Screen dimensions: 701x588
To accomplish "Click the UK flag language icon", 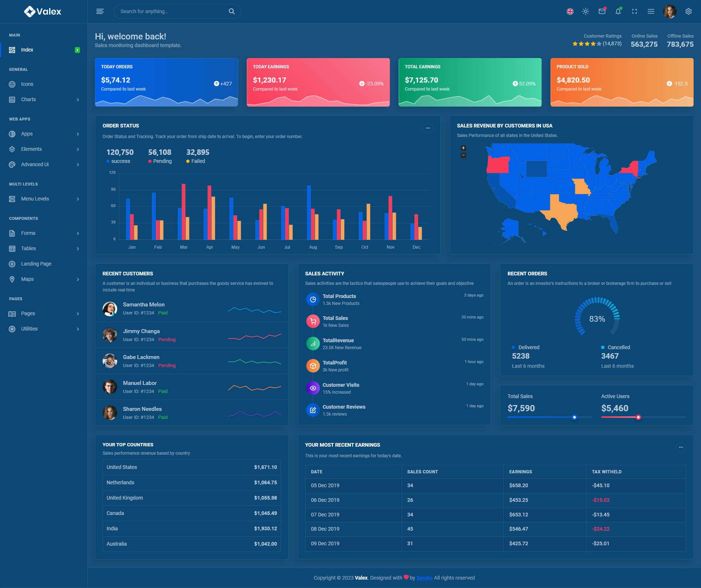I will [570, 11].
